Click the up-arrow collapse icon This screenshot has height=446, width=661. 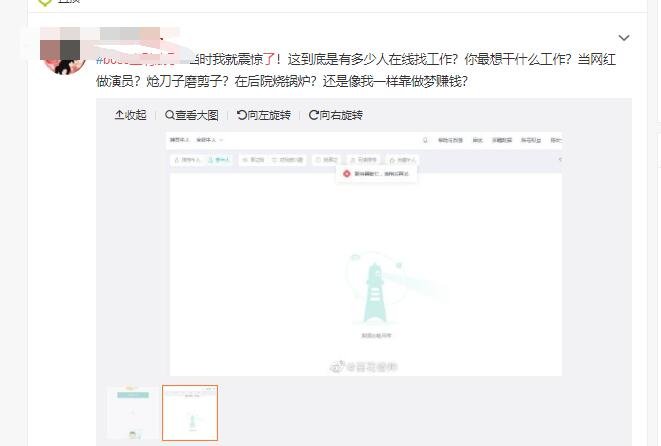coord(119,115)
